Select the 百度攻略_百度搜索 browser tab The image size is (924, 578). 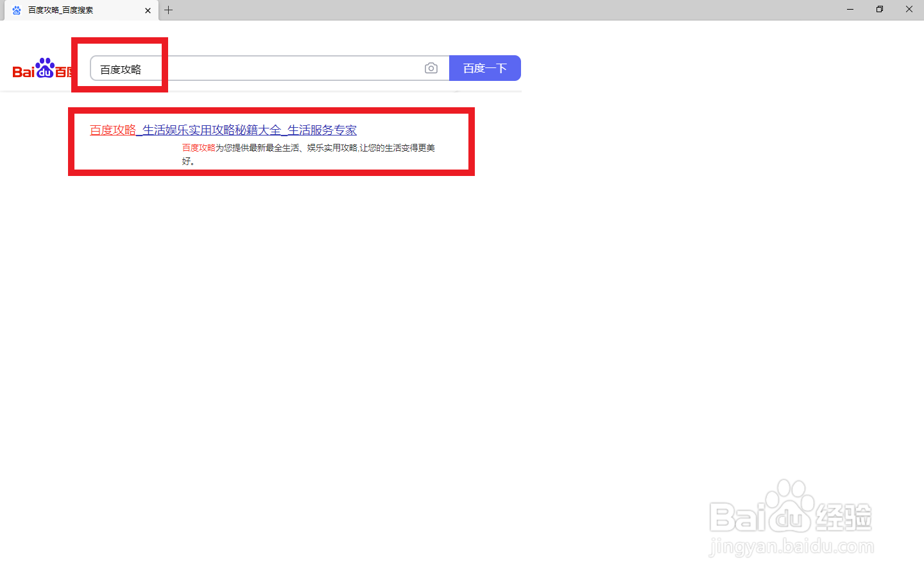81,10
